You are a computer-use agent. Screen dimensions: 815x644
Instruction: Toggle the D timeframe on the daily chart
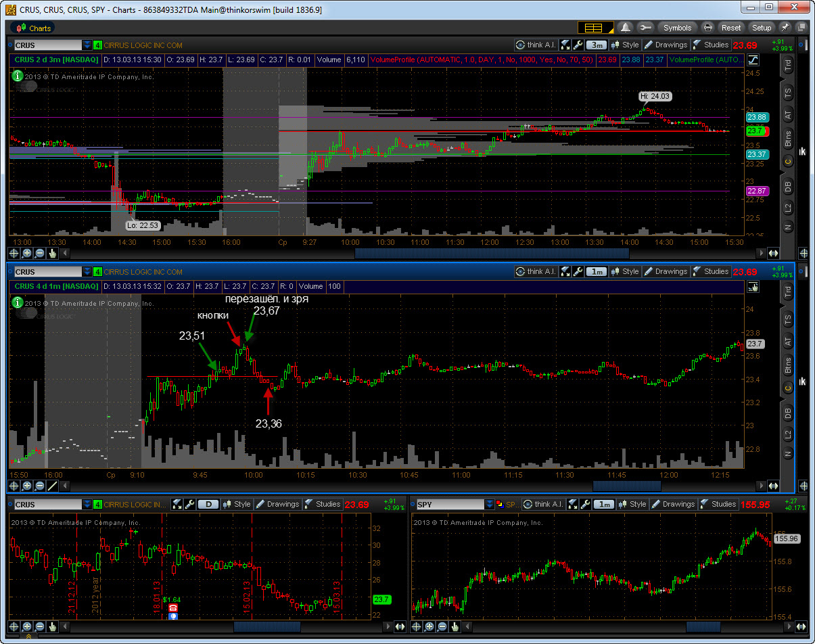pyautogui.click(x=208, y=505)
